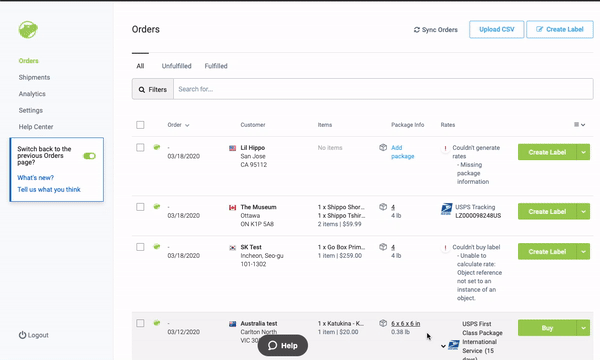Open the Tell us what you think link

49,189
